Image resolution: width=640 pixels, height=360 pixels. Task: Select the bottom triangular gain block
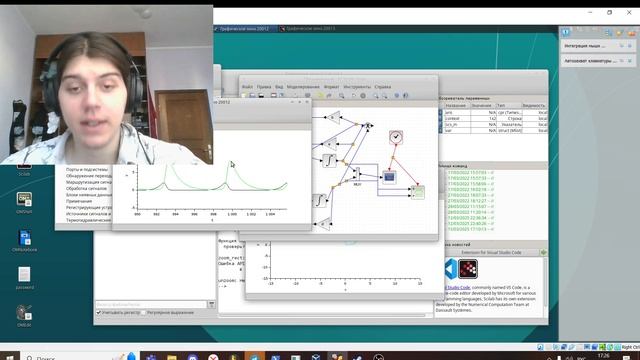[323, 224]
